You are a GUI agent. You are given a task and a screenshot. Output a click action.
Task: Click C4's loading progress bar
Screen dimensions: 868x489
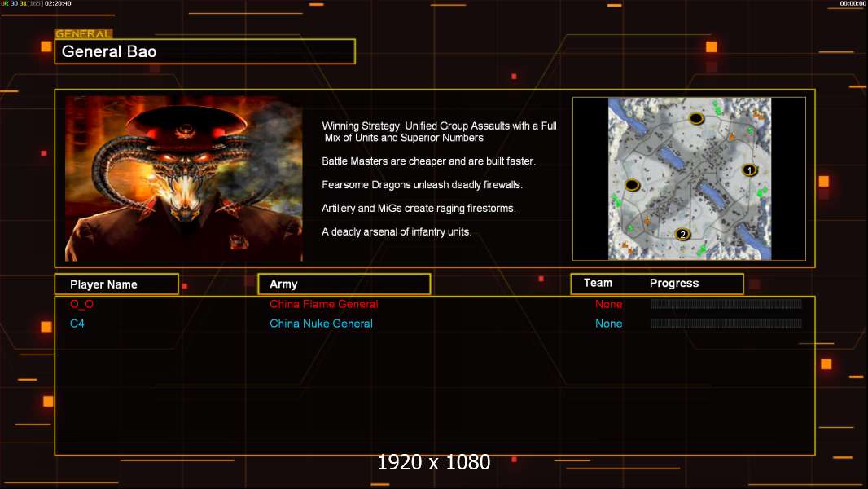coord(726,324)
